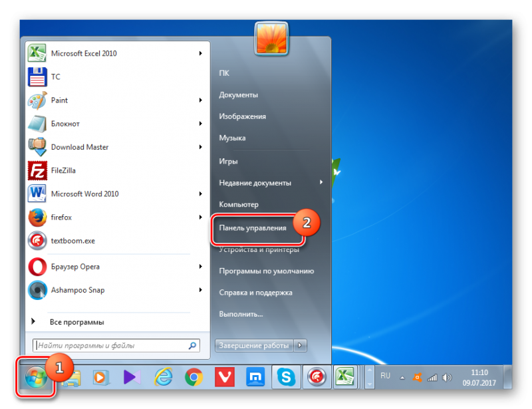Click the Start orb button
This screenshot has width=532, height=409.
click(x=36, y=377)
